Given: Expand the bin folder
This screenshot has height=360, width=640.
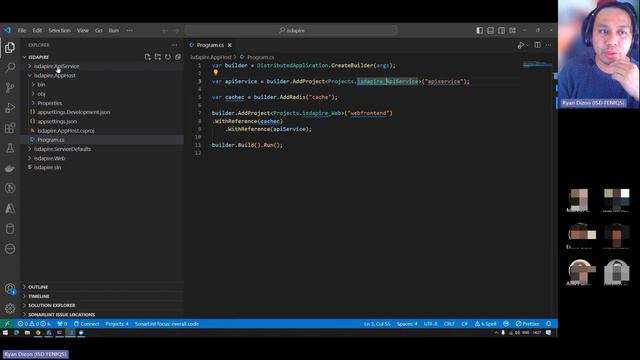Looking at the screenshot, I should [41, 84].
